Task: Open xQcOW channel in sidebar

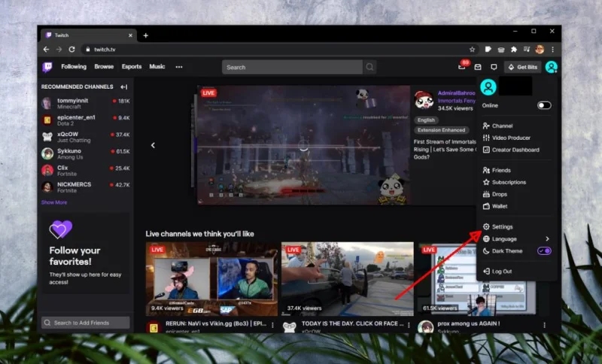Action: pos(86,137)
